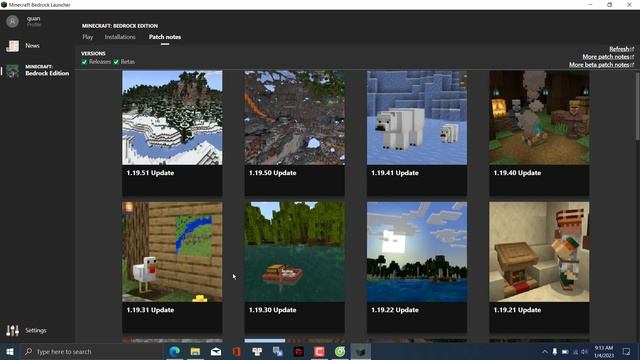The width and height of the screenshot is (640, 360).
Task: Open the Mail app from taskbar
Action: coord(216,351)
